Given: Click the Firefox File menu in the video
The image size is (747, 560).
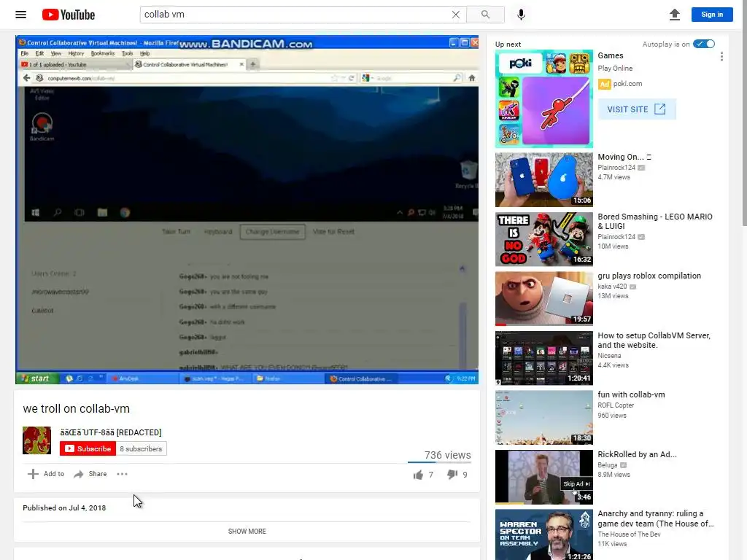Looking at the screenshot, I should point(24,54).
